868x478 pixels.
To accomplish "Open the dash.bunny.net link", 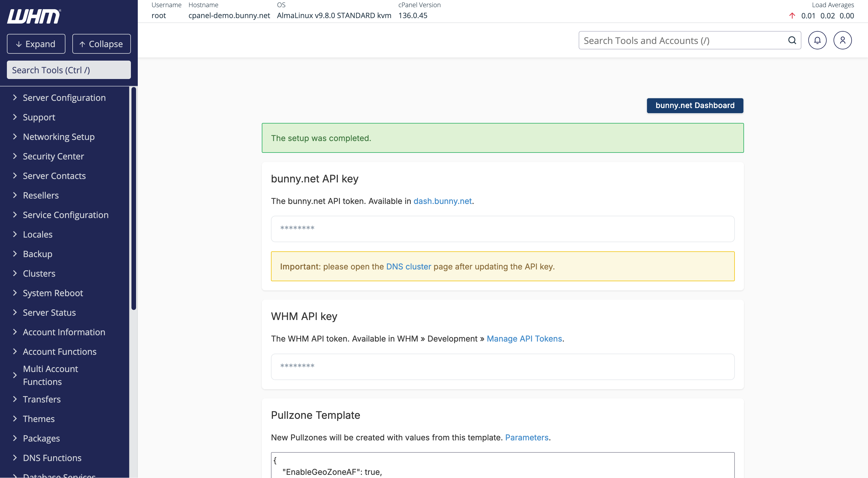I will click(442, 201).
